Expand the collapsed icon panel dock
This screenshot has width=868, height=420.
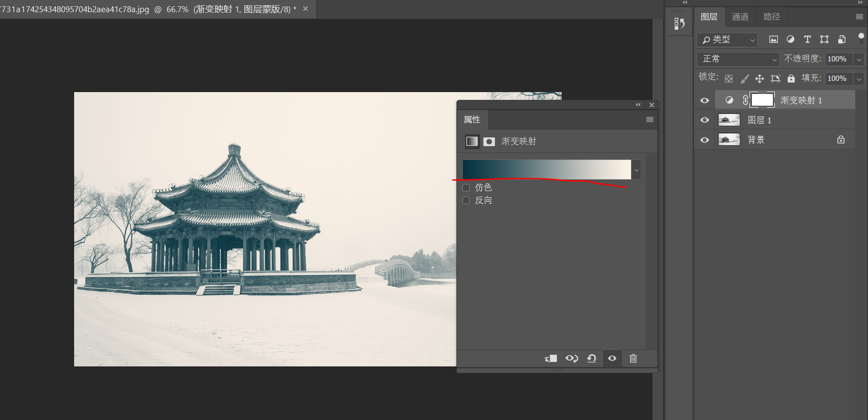point(685,2)
